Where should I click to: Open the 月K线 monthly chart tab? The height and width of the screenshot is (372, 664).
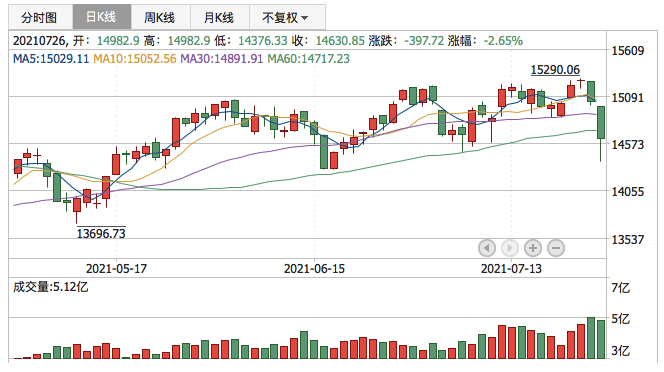220,17
